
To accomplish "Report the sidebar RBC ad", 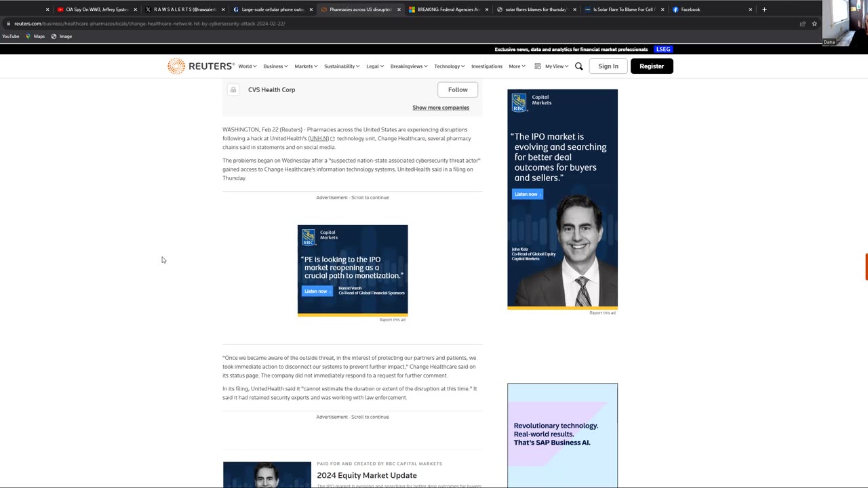I will [x=603, y=313].
